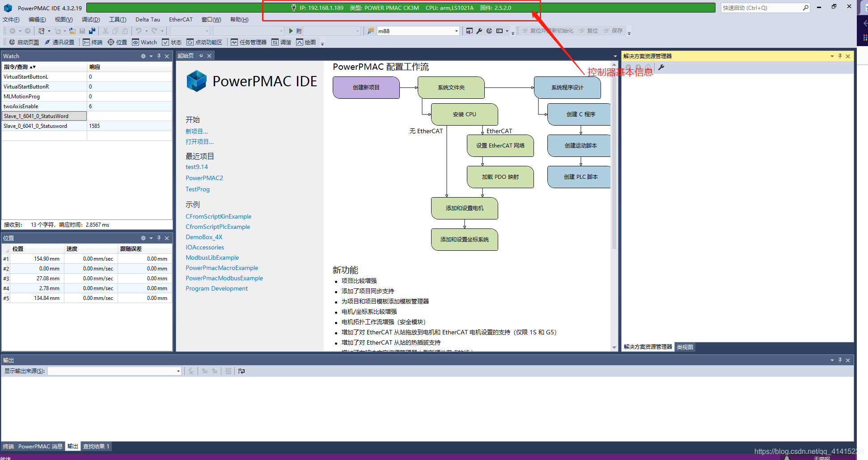Toggle auto-hide pin on the Watch panel
The image size is (868, 460).
click(x=159, y=56)
